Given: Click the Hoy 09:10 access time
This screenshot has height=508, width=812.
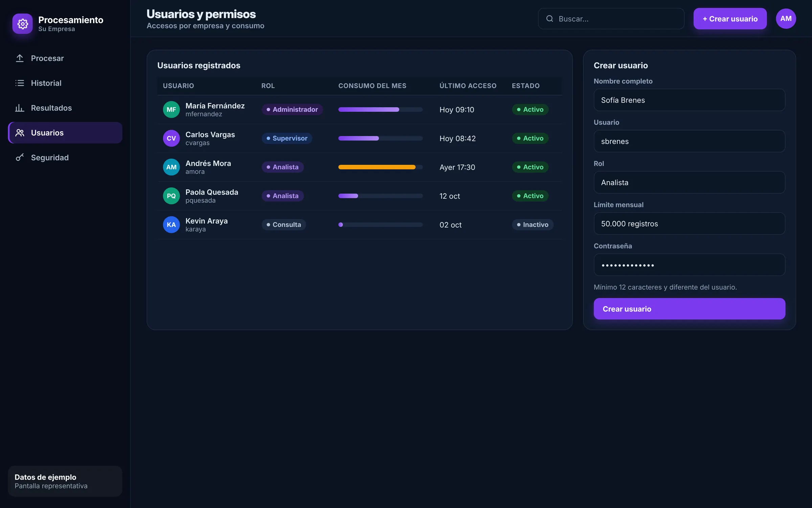Looking at the screenshot, I should point(457,110).
